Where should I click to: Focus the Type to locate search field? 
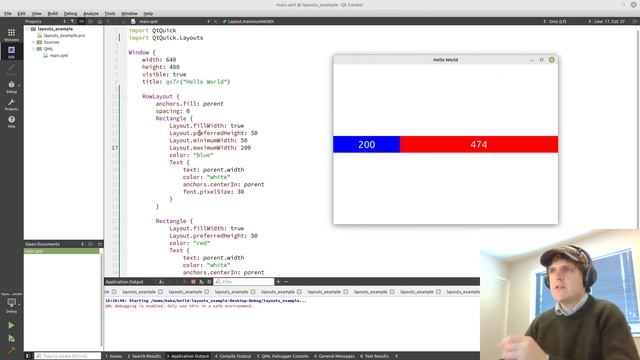(67, 356)
